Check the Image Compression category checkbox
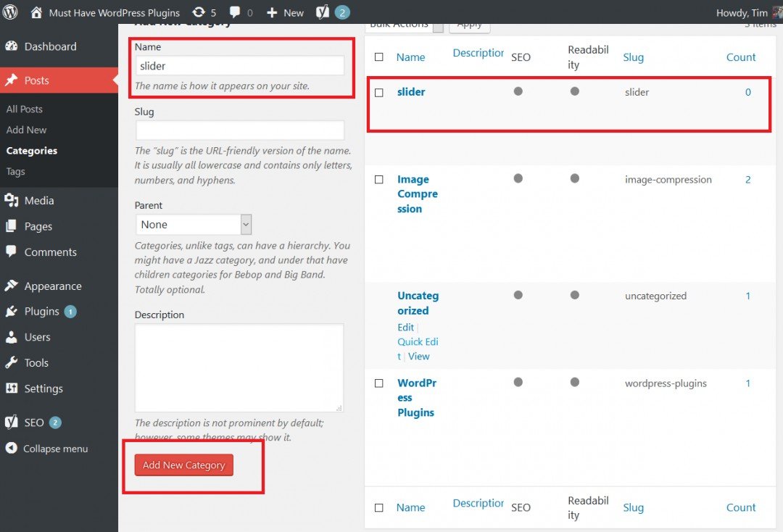Screen dimensions: 783x532 click(x=379, y=179)
